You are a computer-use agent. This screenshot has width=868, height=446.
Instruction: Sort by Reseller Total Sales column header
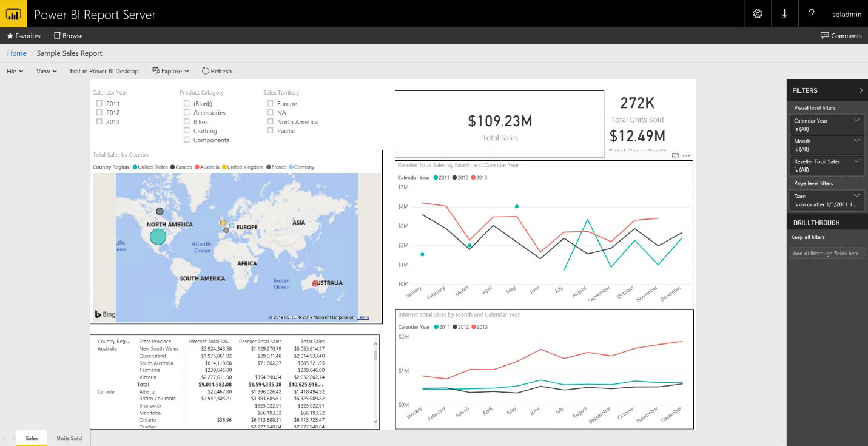point(260,342)
